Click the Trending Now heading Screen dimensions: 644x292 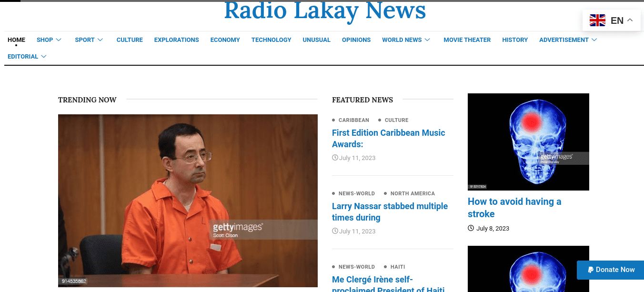[87, 100]
